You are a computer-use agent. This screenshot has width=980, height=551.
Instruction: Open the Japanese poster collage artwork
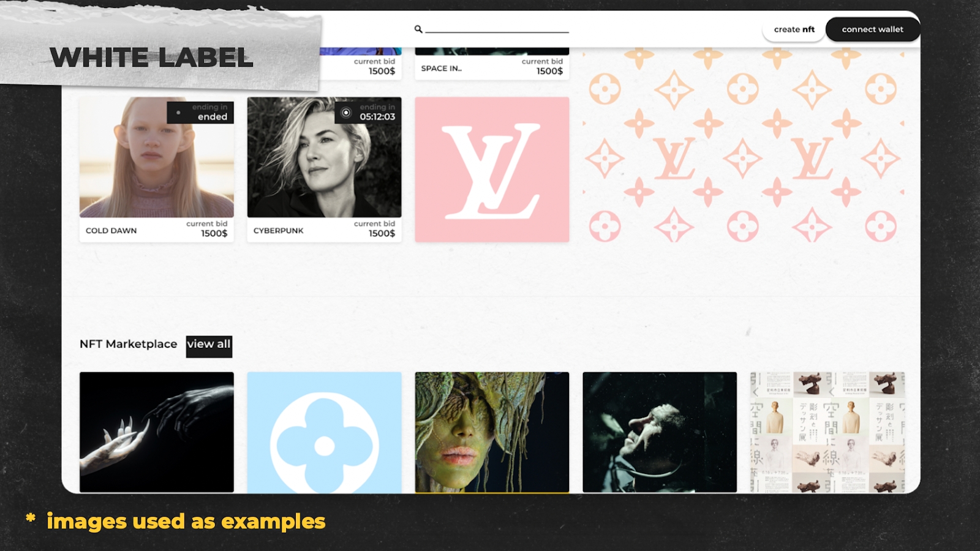pyautogui.click(x=827, y=432)
